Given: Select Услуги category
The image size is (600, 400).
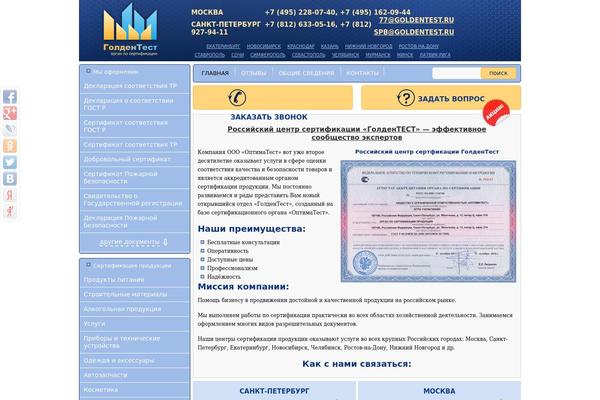Looking at the screenshot, I should tap(134, 324).
